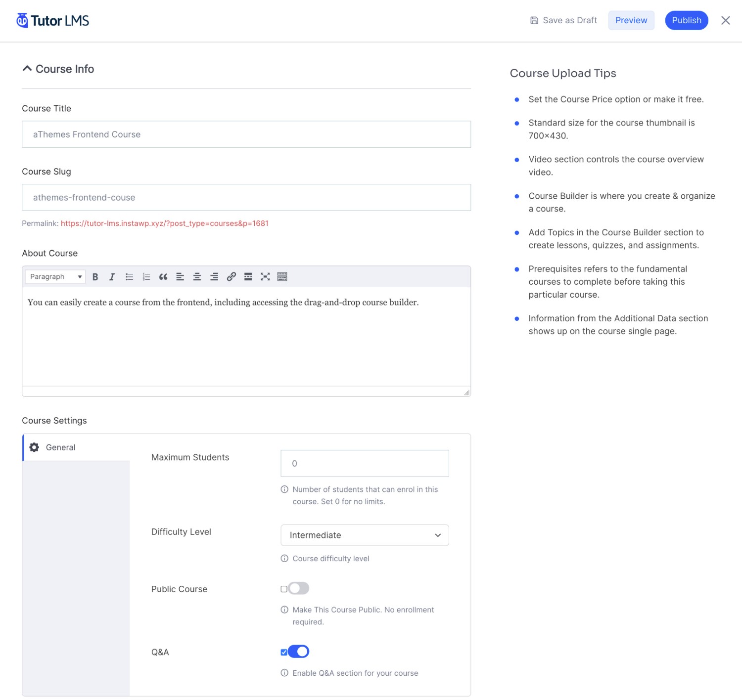Publish the course

pyautogui.click(x=687, y=20)
